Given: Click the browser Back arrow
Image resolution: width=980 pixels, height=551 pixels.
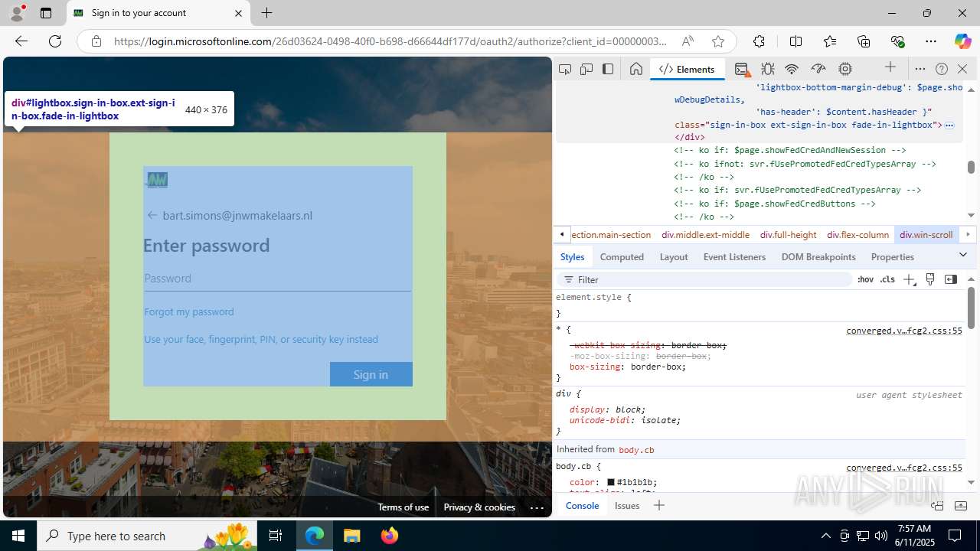Looking at the screenshot, I should click(21, 41).
